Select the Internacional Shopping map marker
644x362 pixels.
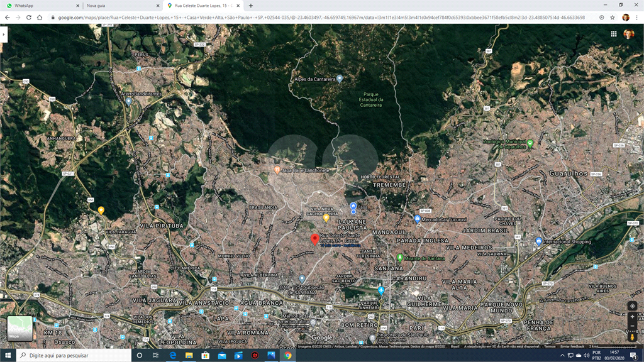pyautogui.click(x=538, y=241)
